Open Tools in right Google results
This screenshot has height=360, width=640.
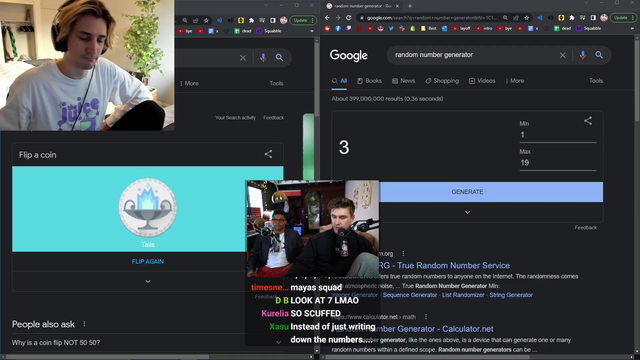pos(596,81)
